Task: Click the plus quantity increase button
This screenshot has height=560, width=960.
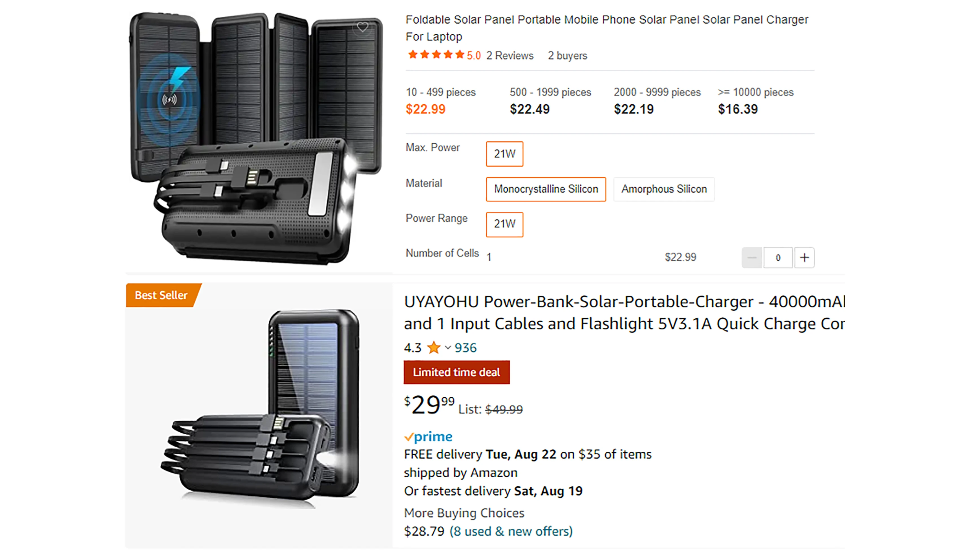Action: pyautogui.click(x=804, y=257)
